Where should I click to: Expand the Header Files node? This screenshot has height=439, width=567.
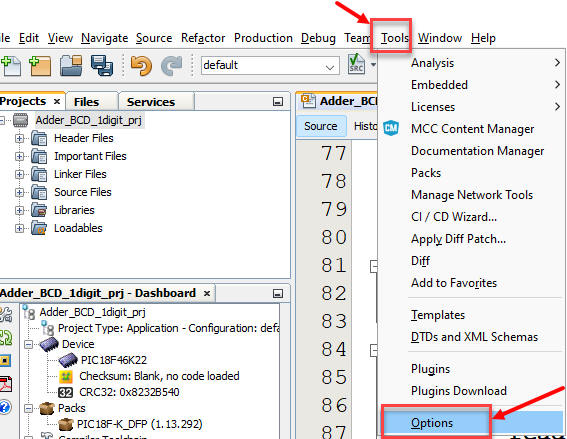20,138
